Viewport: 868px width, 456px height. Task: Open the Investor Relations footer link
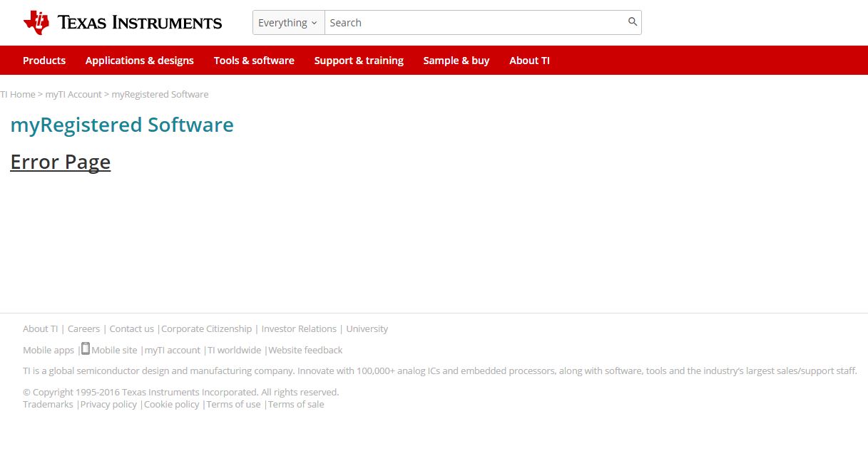click(299, 328)
